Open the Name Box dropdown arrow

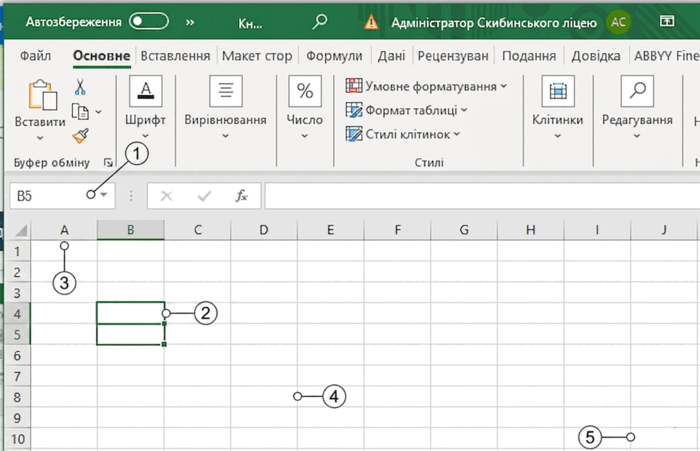[104, 195]
